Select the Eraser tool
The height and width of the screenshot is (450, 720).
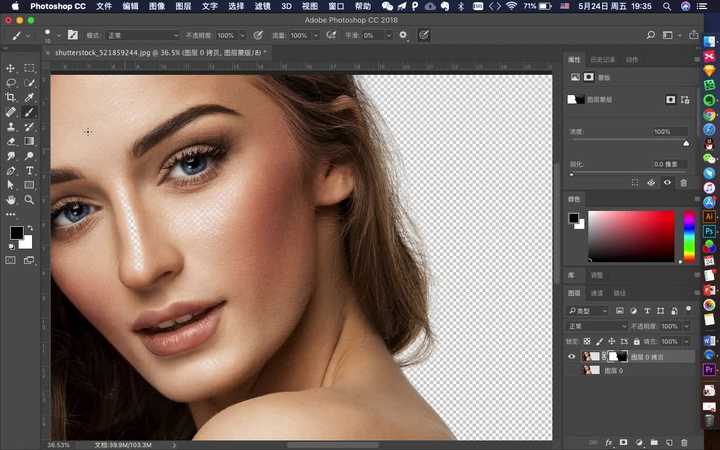coord(10,141)
